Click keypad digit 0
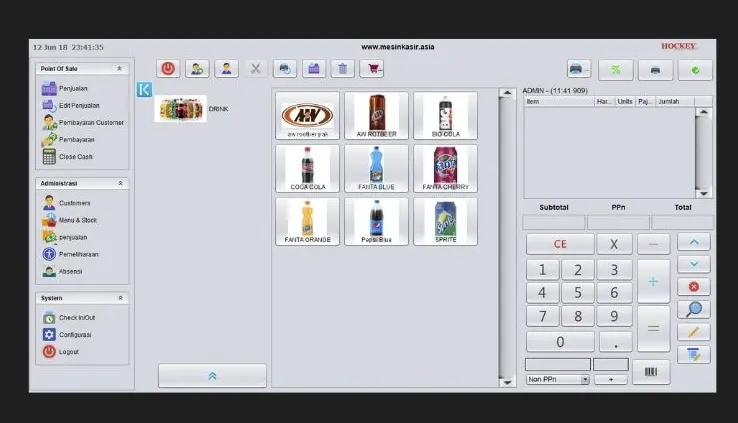Screen dimensions: 738x423 (560, 342)
